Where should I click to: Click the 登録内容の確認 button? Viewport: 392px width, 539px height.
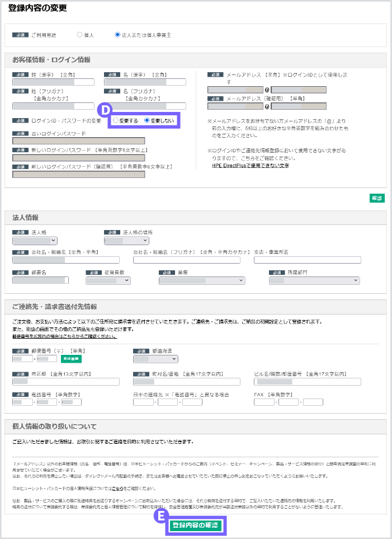(195, 525)
